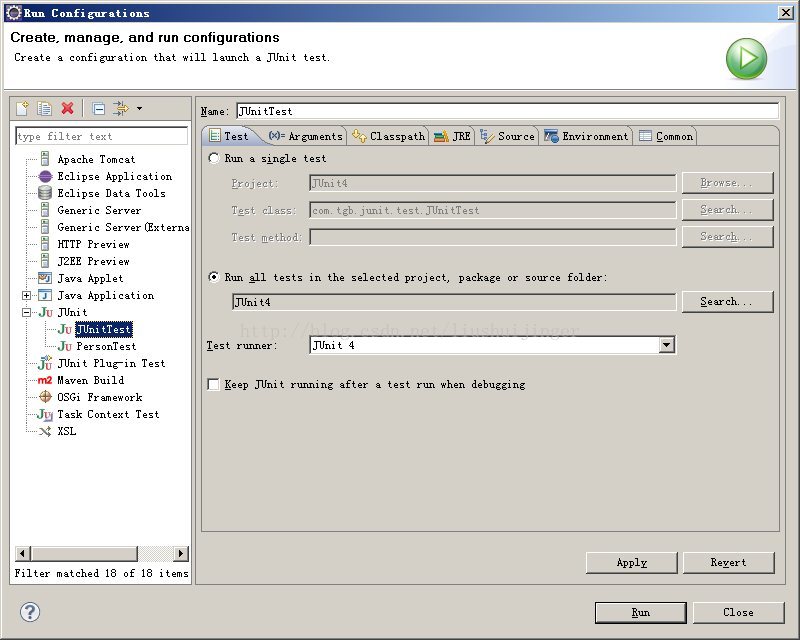Open the Source tab
Image resolution: width=800 pixels, height=640 pixels.
tap(508, 136)
